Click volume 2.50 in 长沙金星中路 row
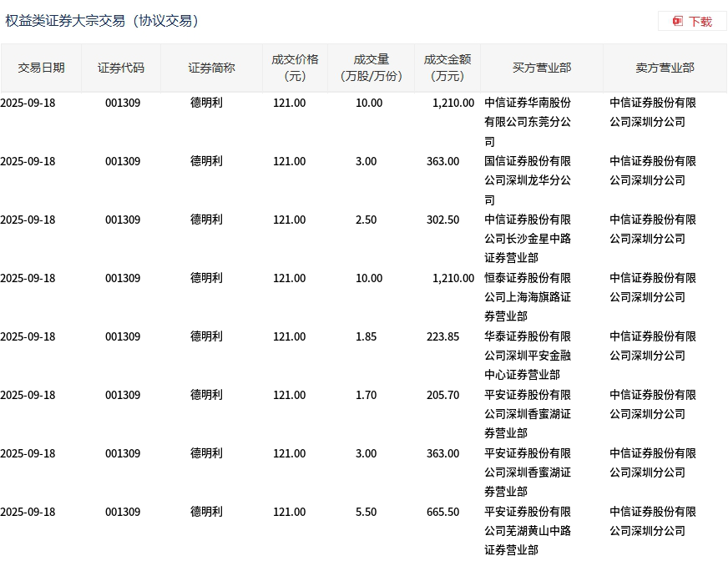 pyautogui.click(x=366, y=220)
